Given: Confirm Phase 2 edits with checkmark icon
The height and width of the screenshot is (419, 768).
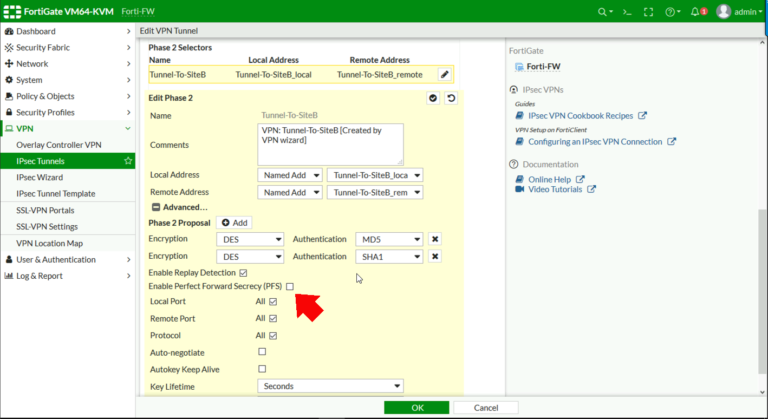Looking at the screenshot, I should click(x=433, y=98).
